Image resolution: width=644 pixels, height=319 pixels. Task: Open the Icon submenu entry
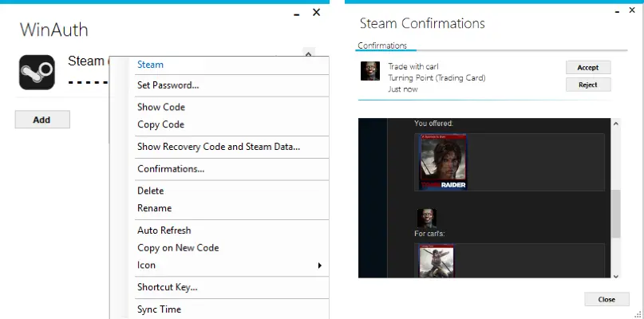(146, 266)
